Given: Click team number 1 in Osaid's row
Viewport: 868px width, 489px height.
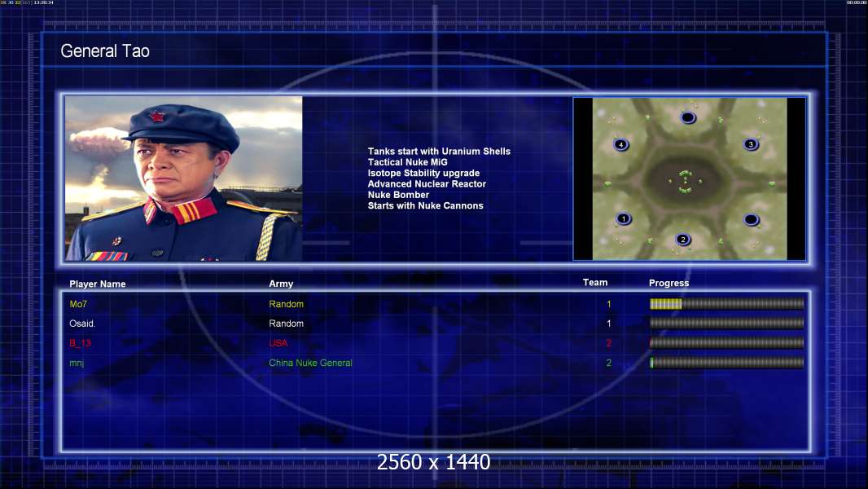Looking at the screenshot, I should [609, 324].
